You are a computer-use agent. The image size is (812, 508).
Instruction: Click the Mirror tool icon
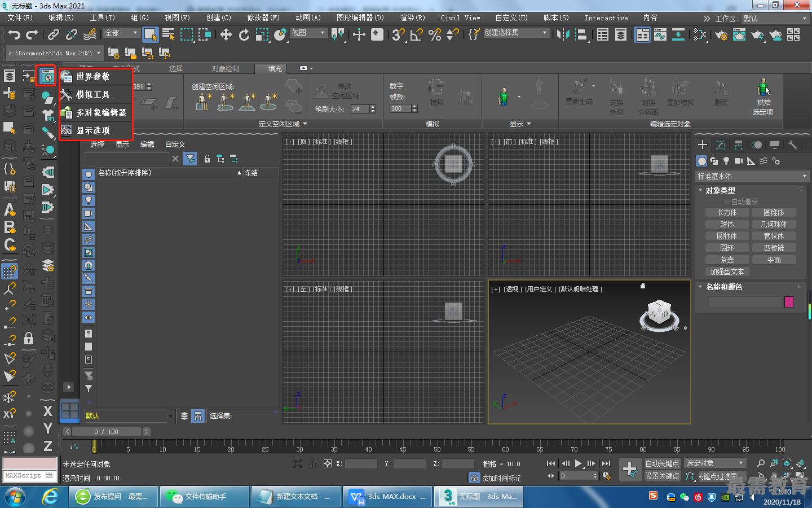pos(563,35)
